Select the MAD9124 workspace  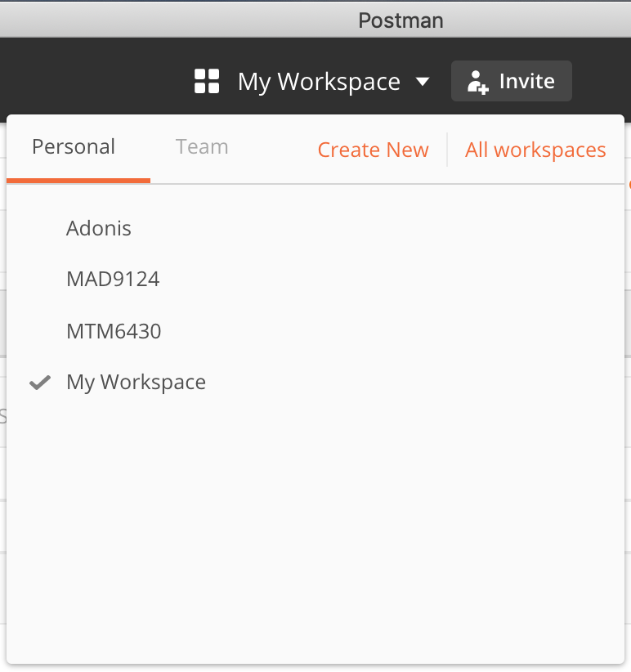click(113, 279)
